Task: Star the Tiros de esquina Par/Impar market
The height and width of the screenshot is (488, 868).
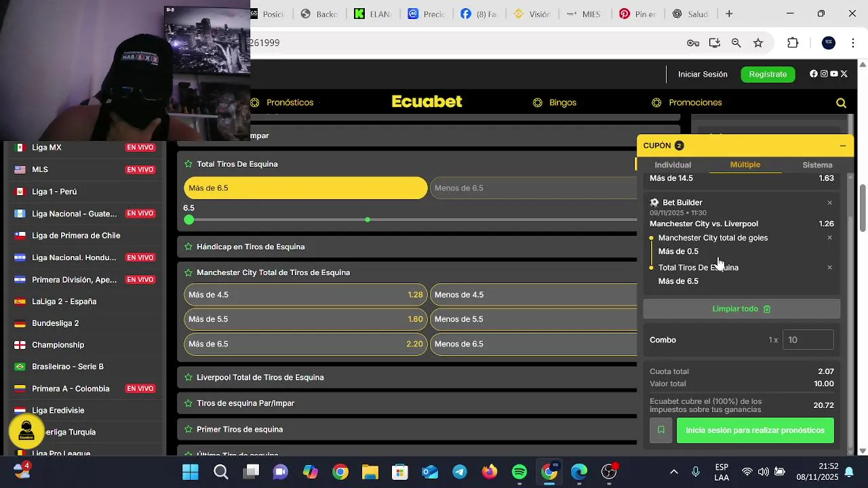Action: click(188, 403)
